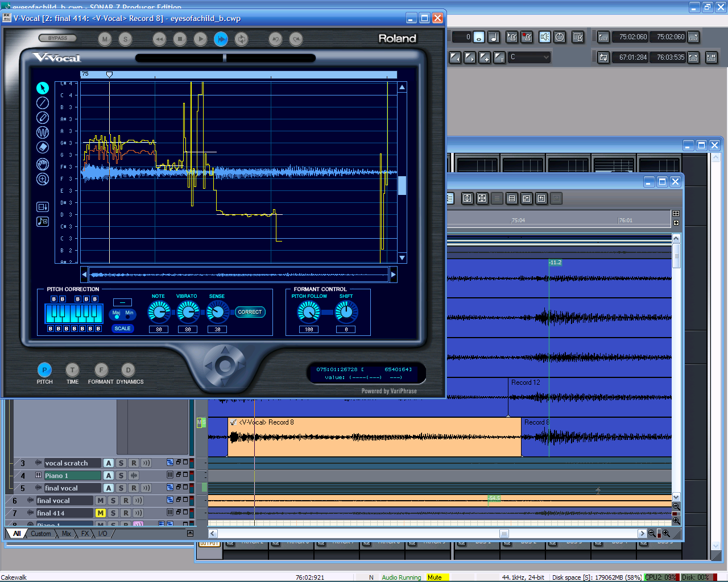
Task: Select the V-Vocal vibrato wave tool
Action: (x=43, y=132)
